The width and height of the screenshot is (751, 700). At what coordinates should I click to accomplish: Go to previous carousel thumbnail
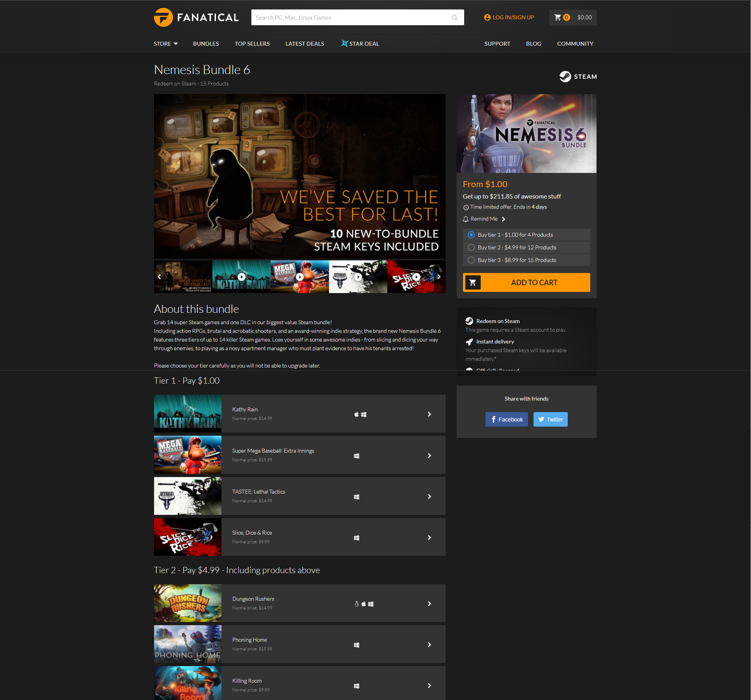click(x=159, y=277)
